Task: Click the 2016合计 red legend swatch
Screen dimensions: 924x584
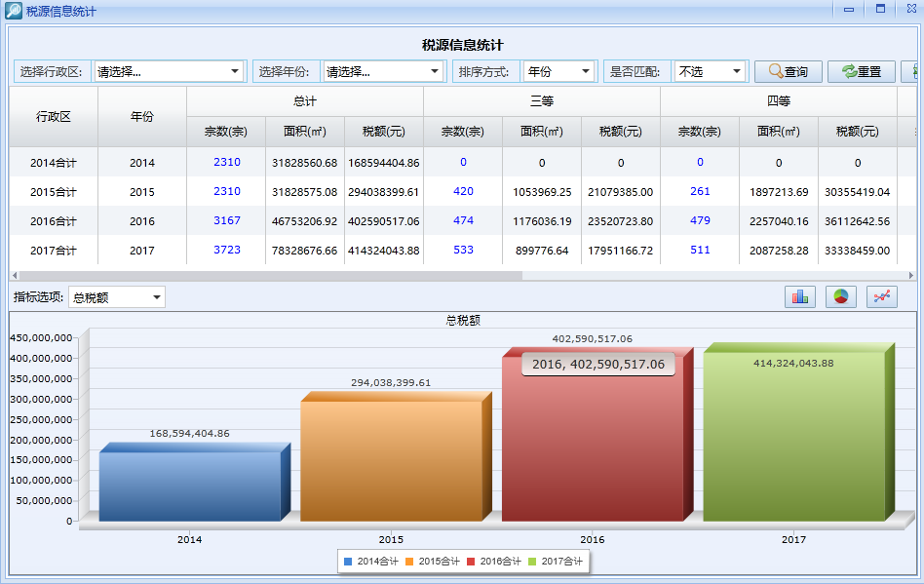Action: [470, 562]
